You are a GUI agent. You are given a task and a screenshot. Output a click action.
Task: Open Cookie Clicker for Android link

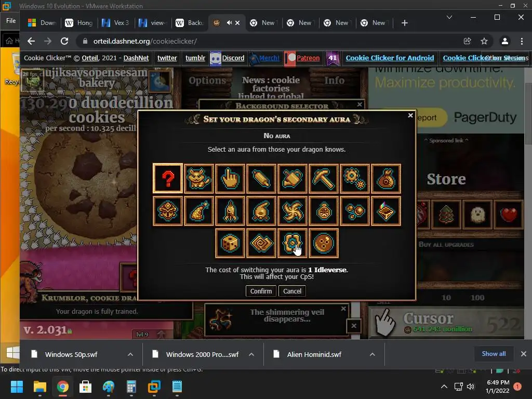click(390, 58)
